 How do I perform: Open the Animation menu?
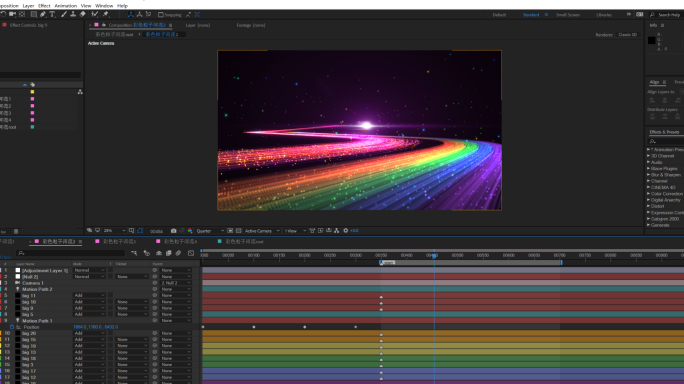[x=65, y=6]
